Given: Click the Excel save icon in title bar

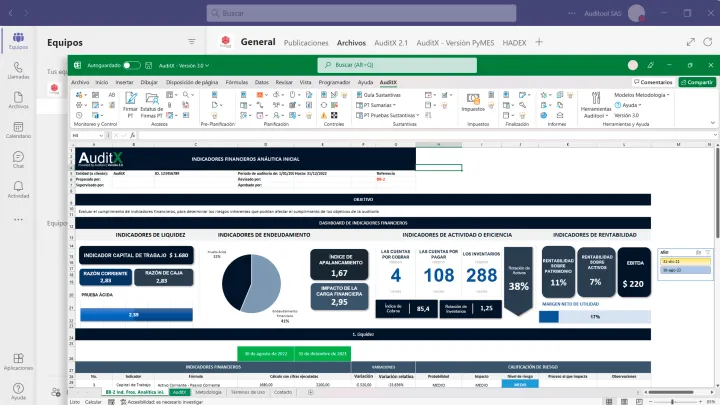Looking at the screenshot, I should click(149, 66).
